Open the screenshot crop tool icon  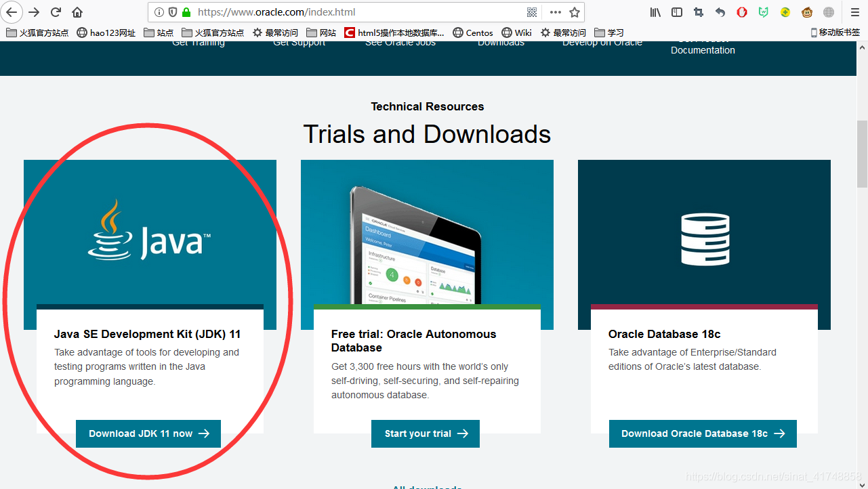tap(699, 12)
